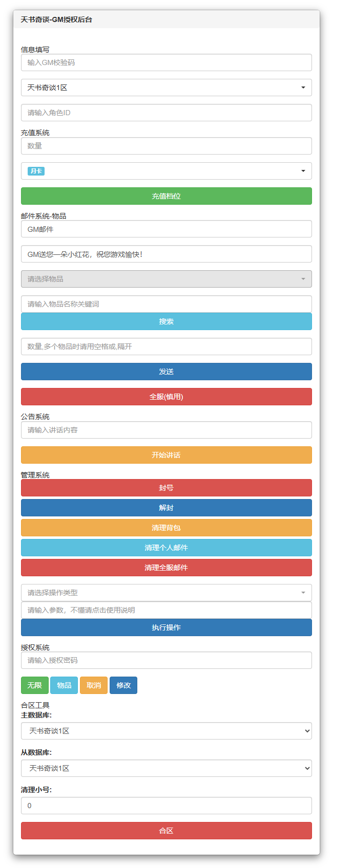
Task: Click the 清理背包 button
Action: pos(166,528)
